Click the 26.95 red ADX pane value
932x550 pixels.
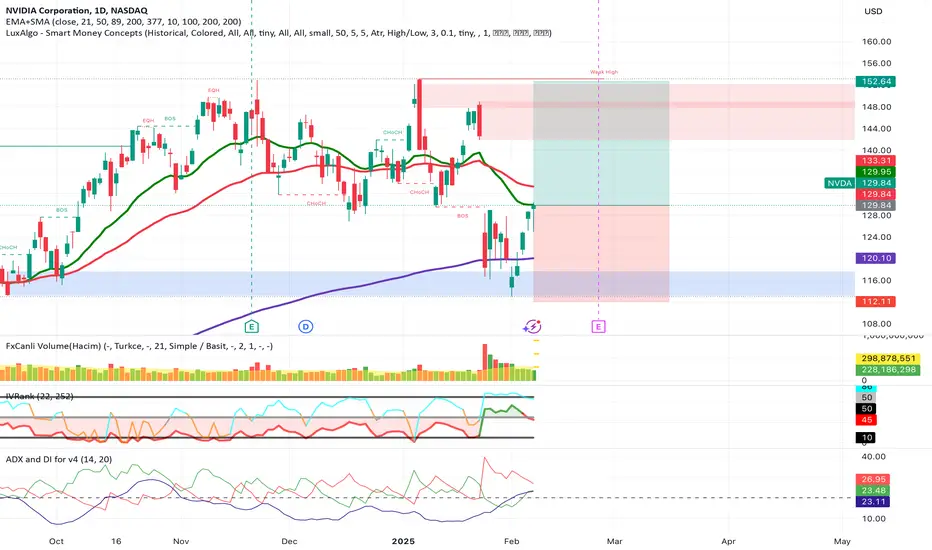pyautogui.click(x=873, y=479)
